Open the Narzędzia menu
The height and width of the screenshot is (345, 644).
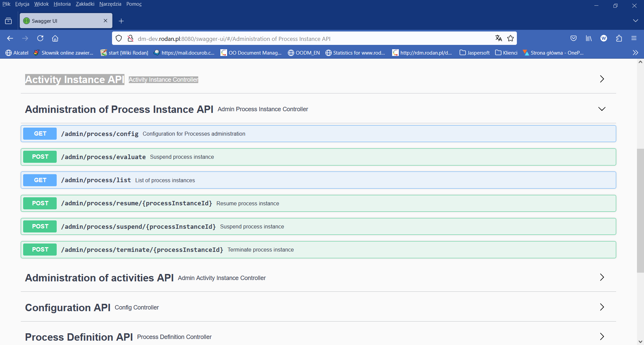click(110, 4)
